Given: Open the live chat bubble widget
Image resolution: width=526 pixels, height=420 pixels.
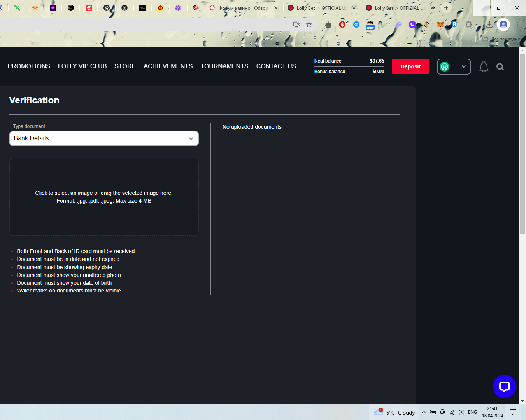Looking at the screenshot, I should [504, 387].
